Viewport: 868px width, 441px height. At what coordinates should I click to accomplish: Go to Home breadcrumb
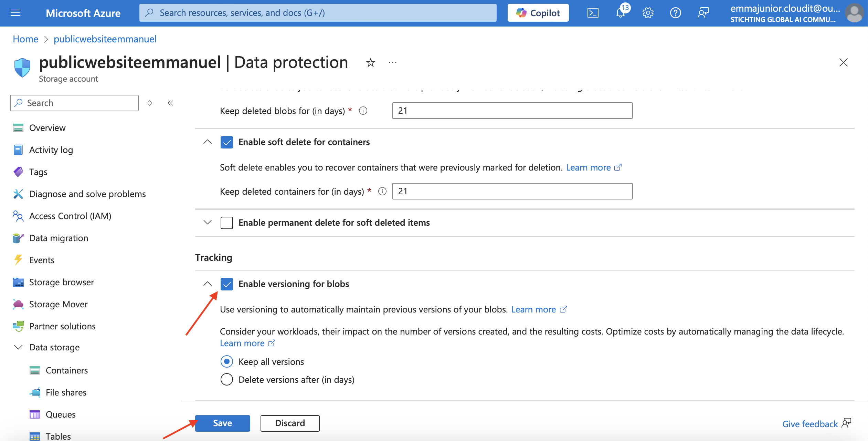tap(25, 39)
